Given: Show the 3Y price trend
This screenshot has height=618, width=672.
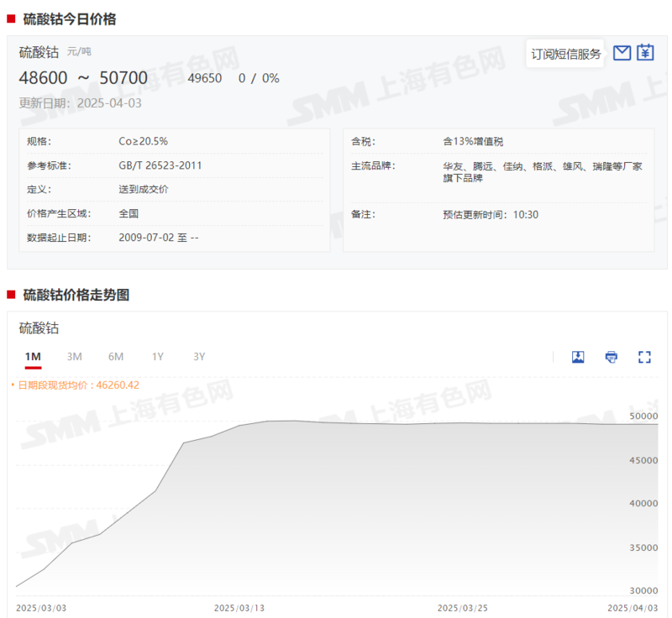Looking at the screenshot, I should [x=199, y=357].
